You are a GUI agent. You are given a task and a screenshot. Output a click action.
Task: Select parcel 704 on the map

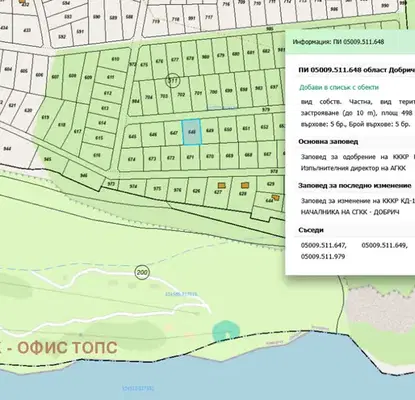coord(149,97)
